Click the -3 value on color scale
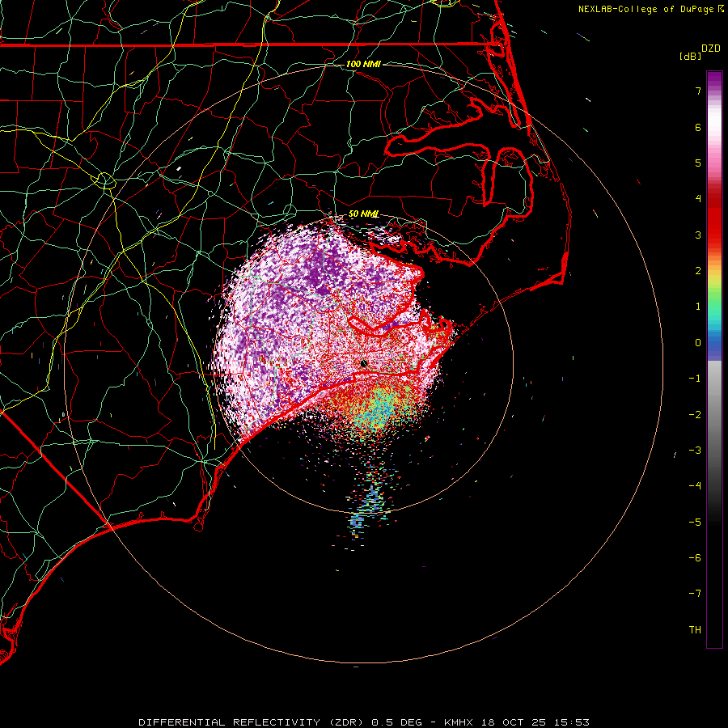 pos(695,451)
